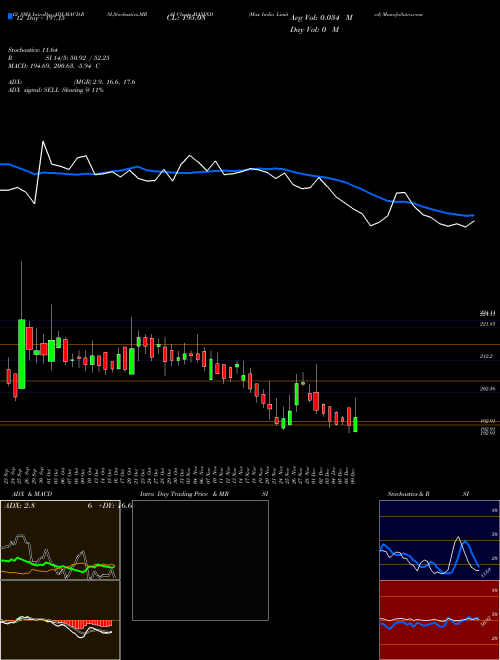Viewport: 500px width, 660px height.
Task: Click the last green candlestick on the chart
Action: (356, 424)
